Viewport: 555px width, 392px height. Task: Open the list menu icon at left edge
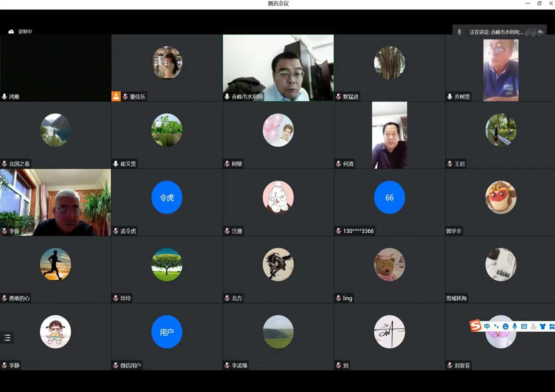click(7, 338)
